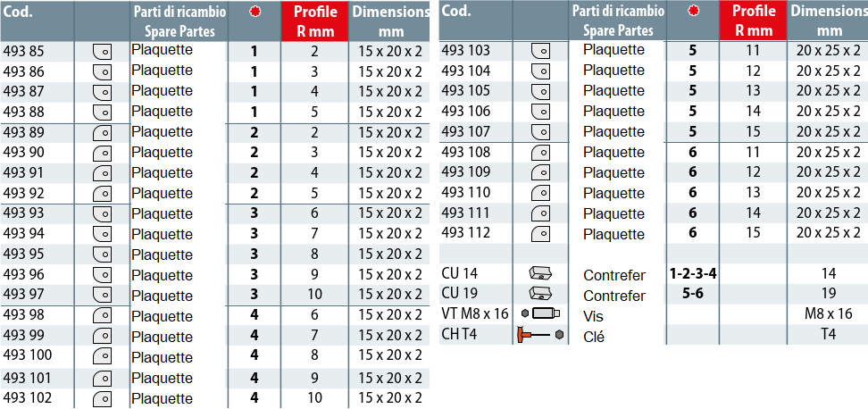Select the M8 x 16 dimension cell
Image resolution: width=868 pixels, height=409 pixels.
tap(829, 313)
